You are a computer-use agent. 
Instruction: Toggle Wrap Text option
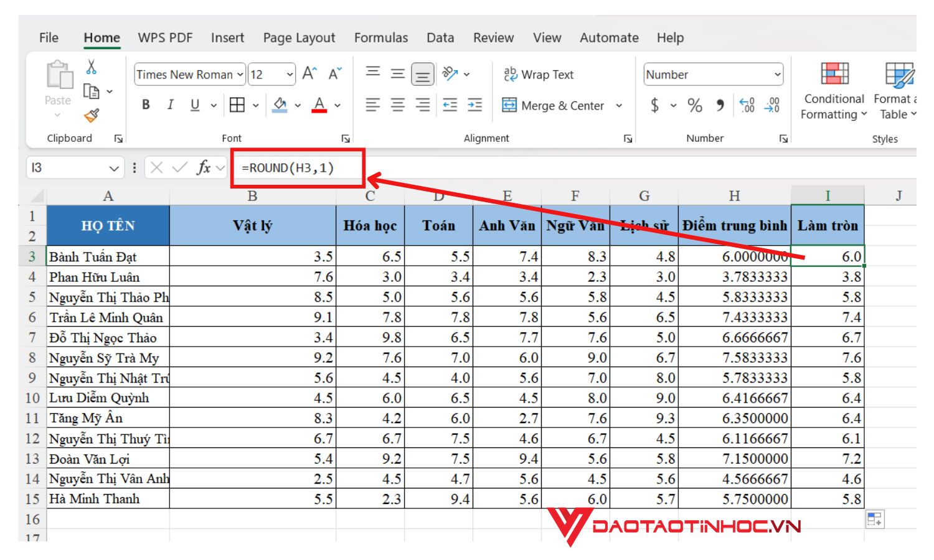pyautogui.click(x=539, y=75)
